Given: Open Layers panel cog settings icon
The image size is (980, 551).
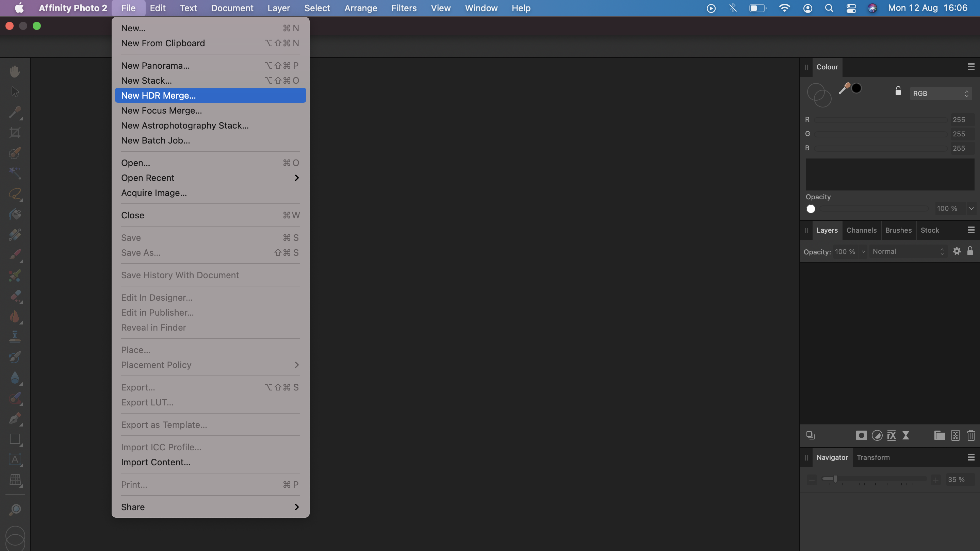Looking at the screenshot, I should pyautogui.click(x=957, y=251).
